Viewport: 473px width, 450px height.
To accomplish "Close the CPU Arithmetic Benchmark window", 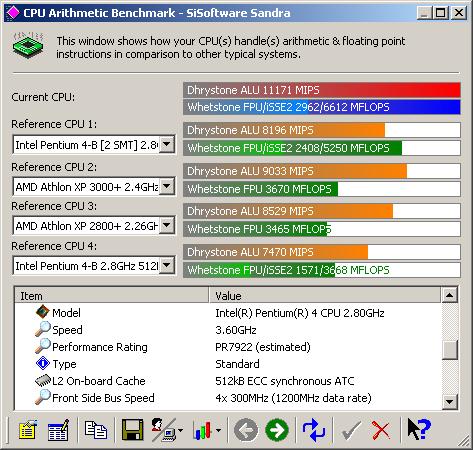I will tap(459, 13).
